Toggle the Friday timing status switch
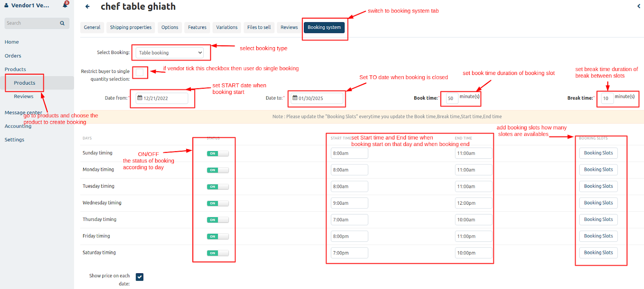This screenshot has height=289, width=644. coord(218,237)
